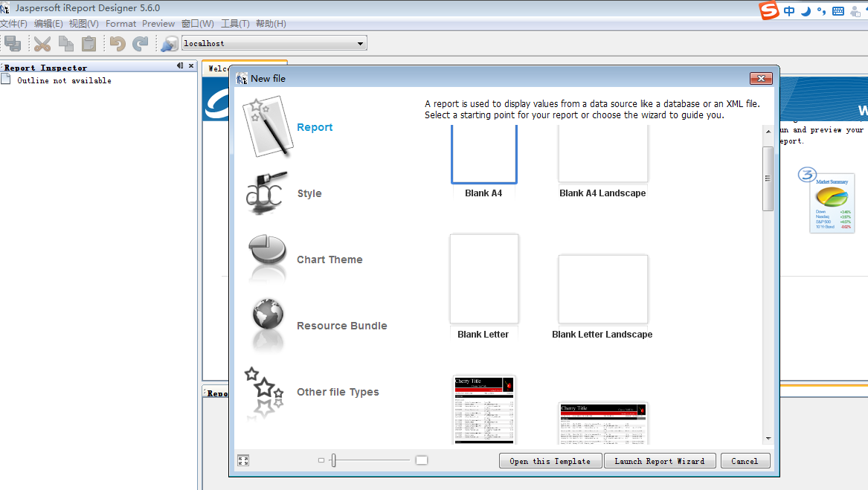Click the fit-view icon at dialog bottom-left
Viewport: 868px width, 490px height.
click(243, 460)
